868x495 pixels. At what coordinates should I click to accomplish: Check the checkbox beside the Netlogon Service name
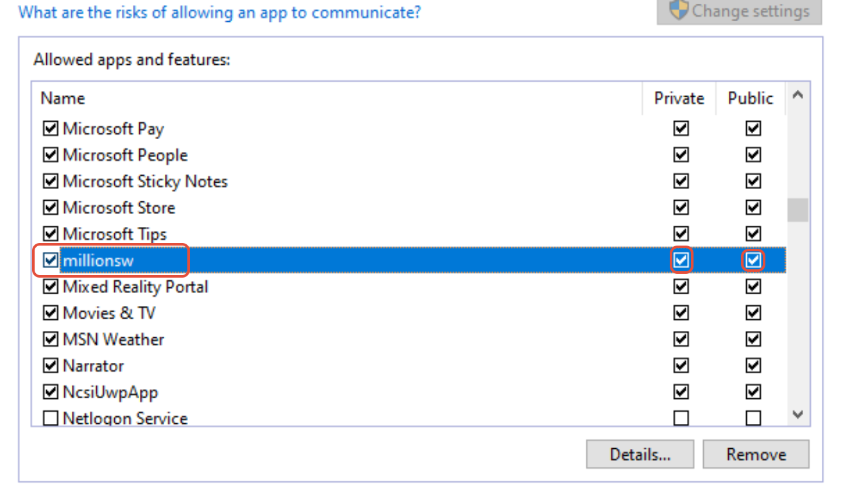(x=50, y=418)
